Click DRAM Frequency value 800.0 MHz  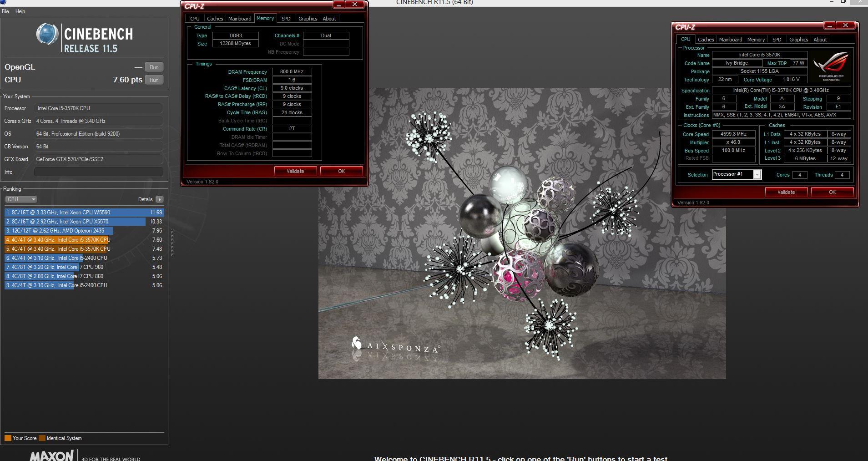click(x=292, y=72)
